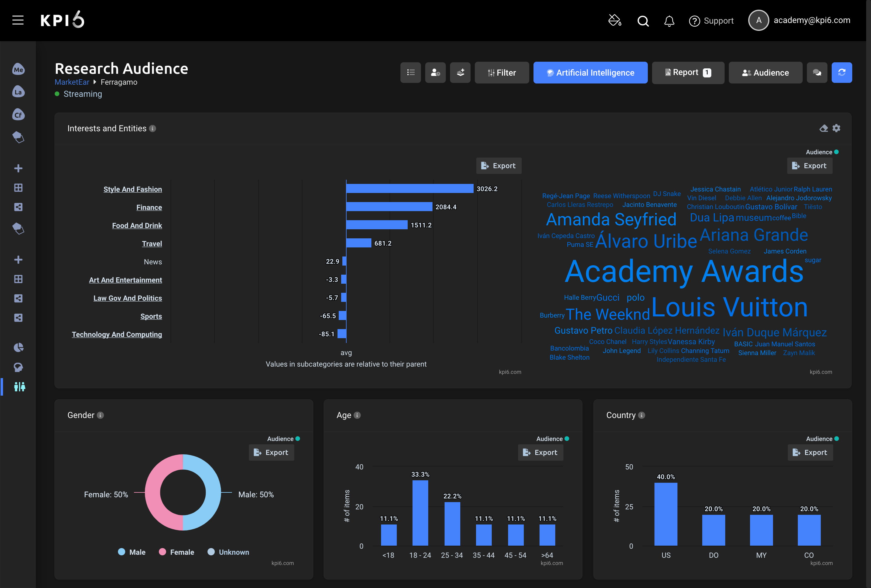
Task: Select the pie chart icon in the sidebar
Action: click(18, 348)
